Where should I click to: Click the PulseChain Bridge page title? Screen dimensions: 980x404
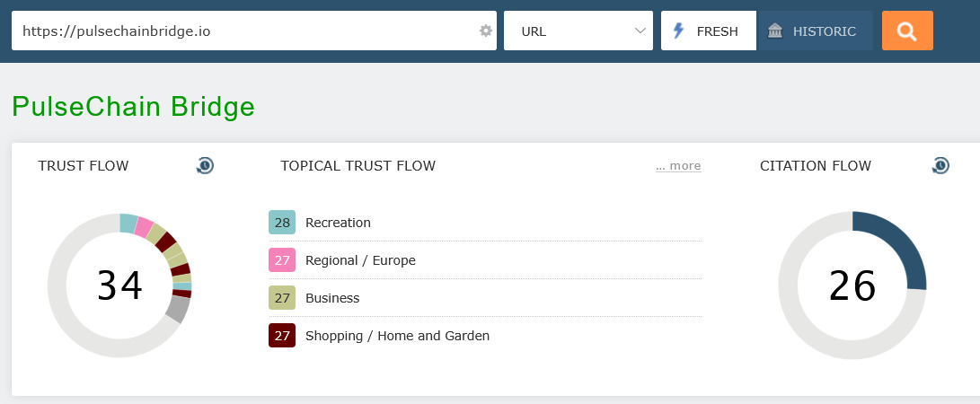tap(133, 107)
